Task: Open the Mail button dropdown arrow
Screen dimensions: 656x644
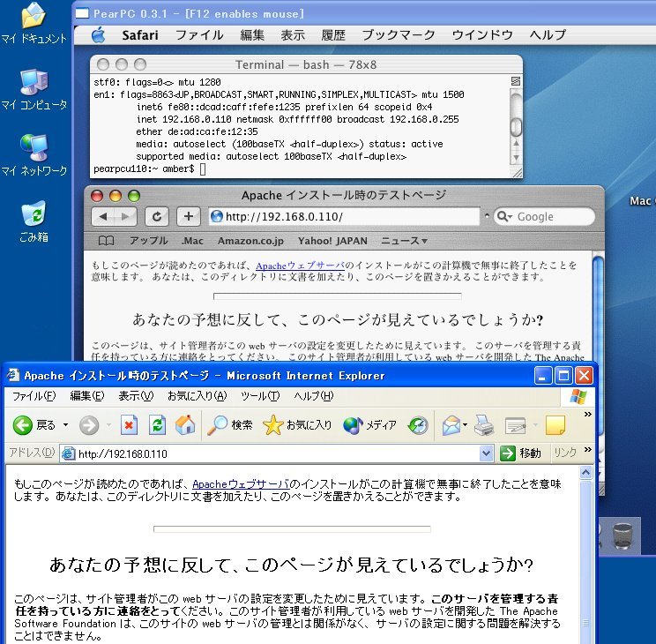Action: click(466, 425)
